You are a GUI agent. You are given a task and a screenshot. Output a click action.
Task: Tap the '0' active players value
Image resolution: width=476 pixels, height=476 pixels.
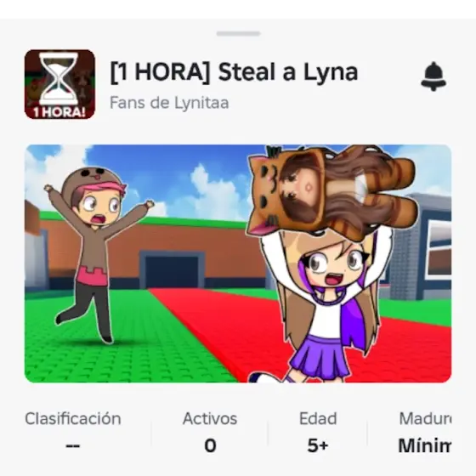click(210, 445)
